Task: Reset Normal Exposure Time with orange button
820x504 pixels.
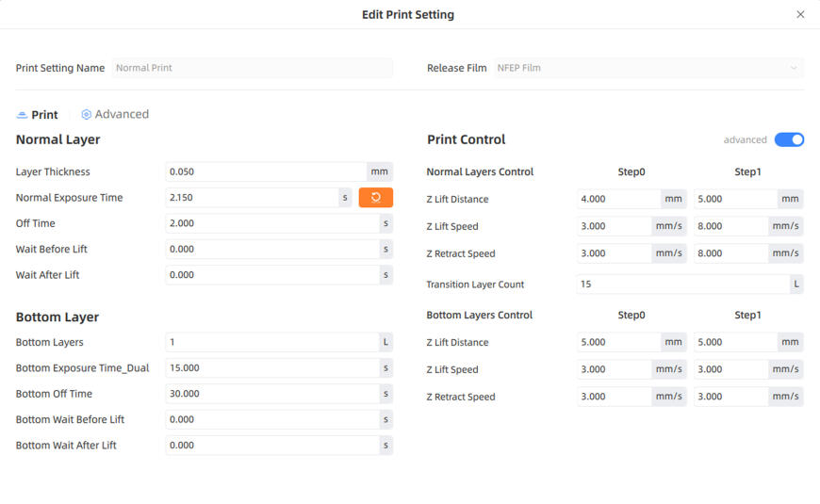Action: 375,198
